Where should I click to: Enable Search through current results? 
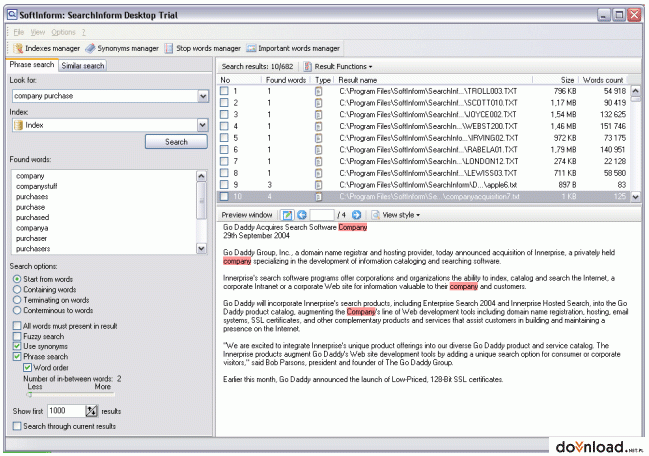tap(17, 426)
